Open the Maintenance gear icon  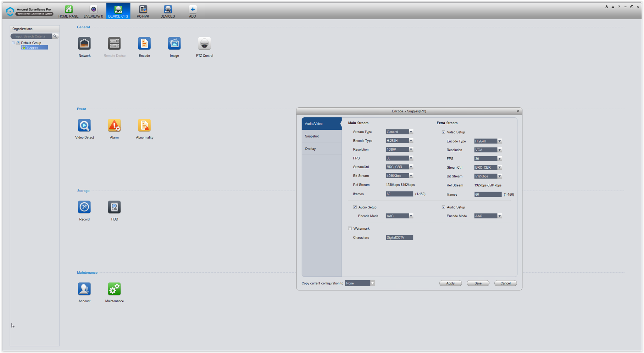[x=114, y=289]
